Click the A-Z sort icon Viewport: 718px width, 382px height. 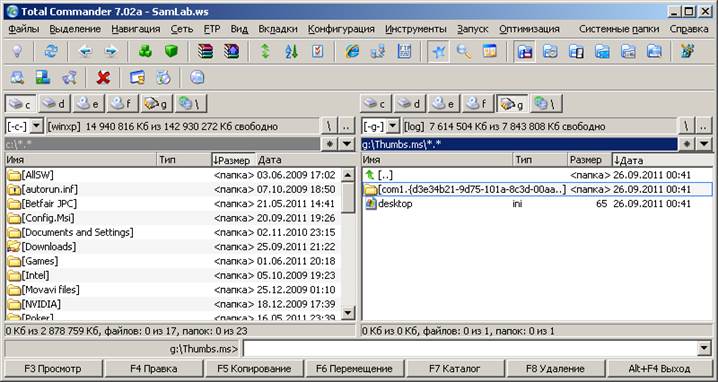(x=291, y=51)
